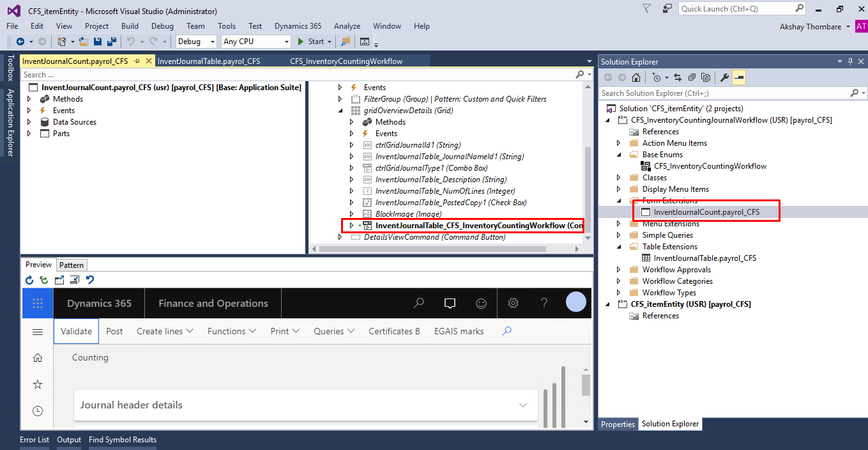
Task: Click the Find in Files toolbar icon
Action: pyautogui.click(x=346, y=42)
